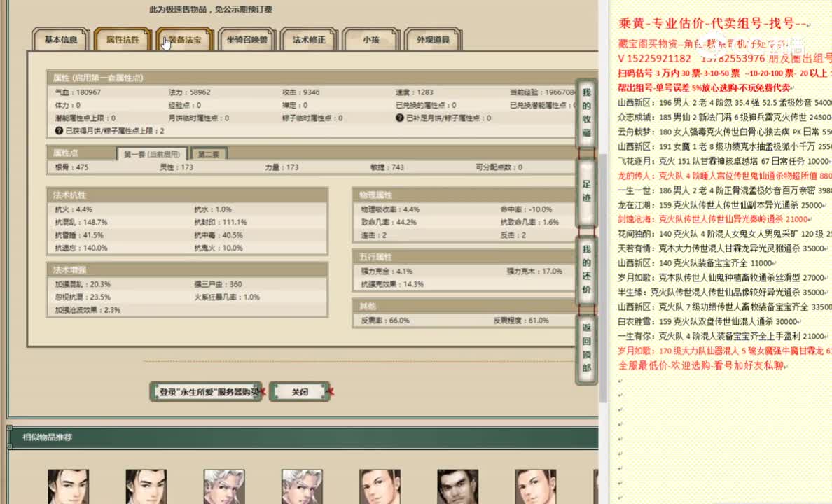The height and width of the screenshot is (504, 832).
Task: Click the 云舟载梦 line in document
Action: coord(725,132)
